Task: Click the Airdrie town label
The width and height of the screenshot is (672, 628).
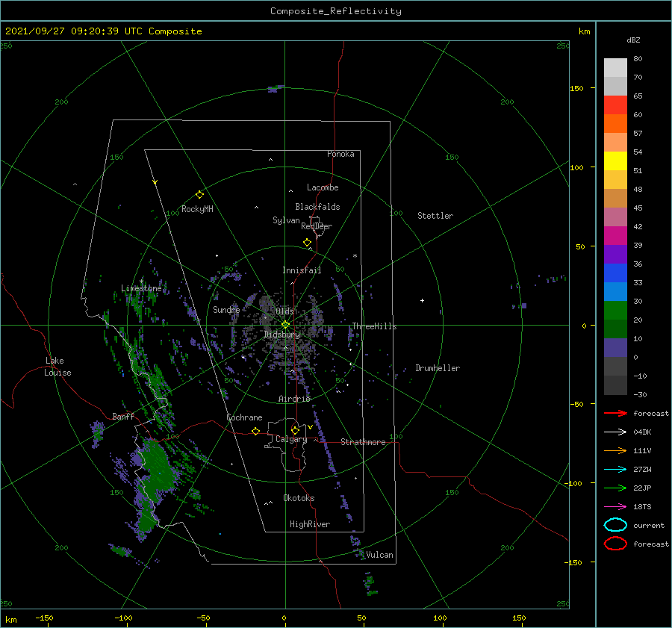Action: (294, 399)
